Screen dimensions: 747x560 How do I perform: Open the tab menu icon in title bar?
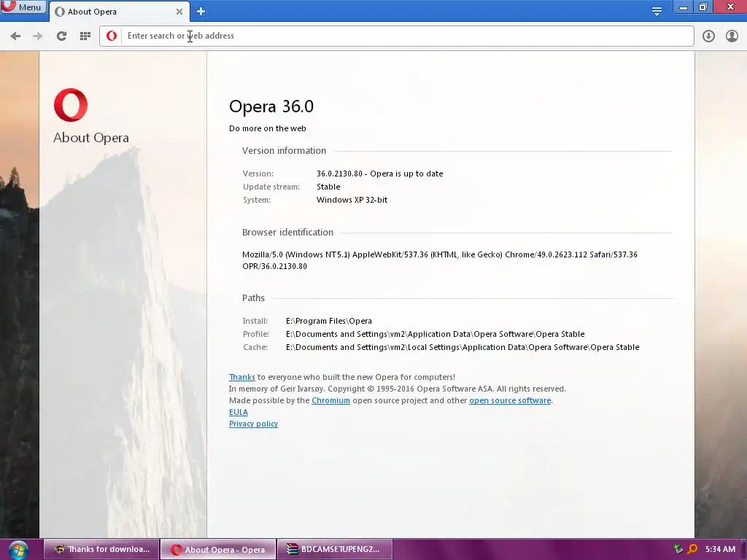[x=657, y=11]
